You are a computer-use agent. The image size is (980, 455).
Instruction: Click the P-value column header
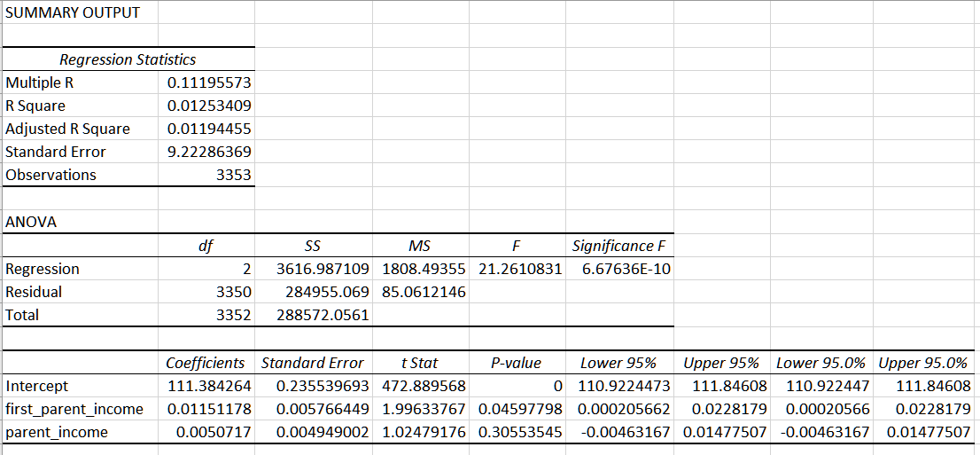pos(517,363)
